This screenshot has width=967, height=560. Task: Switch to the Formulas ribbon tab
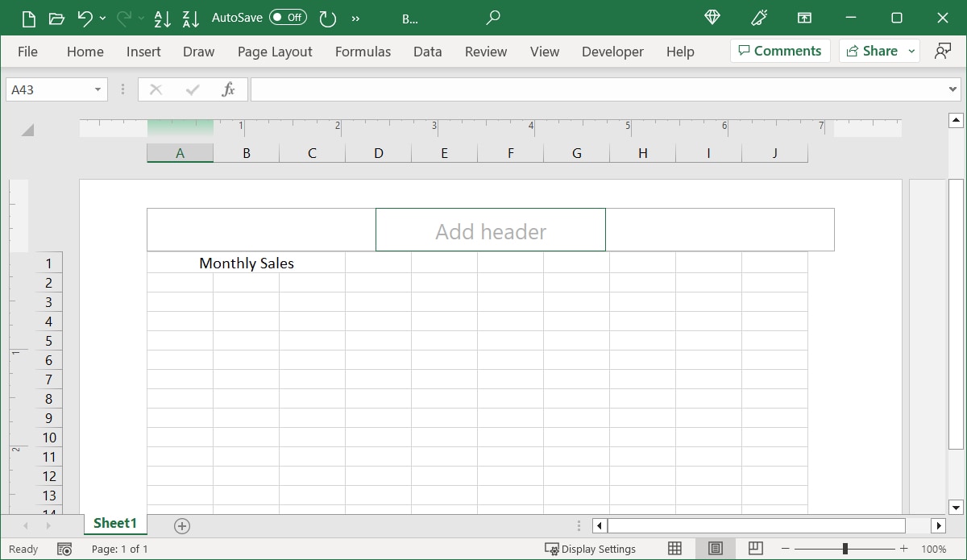[363, 52]
